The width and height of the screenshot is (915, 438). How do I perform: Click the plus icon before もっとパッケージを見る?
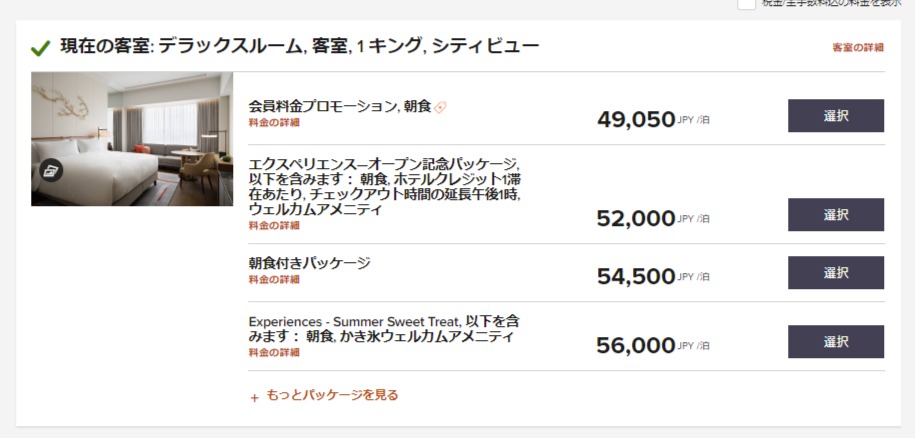[254, 398]
